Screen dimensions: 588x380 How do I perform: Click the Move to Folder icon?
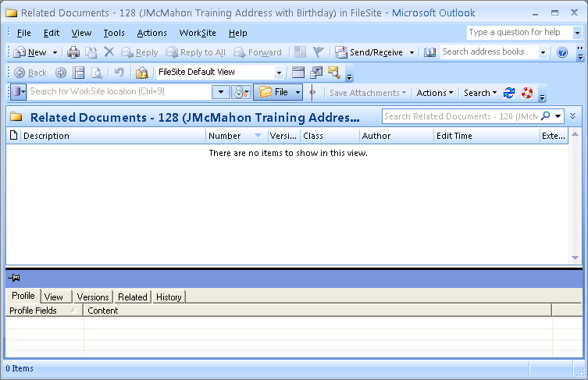91,52
